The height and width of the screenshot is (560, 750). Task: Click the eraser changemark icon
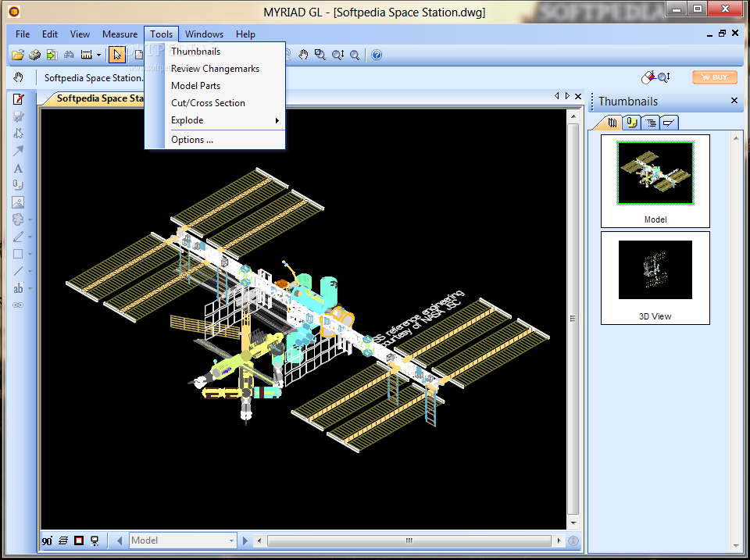click(x=648, y=77)
